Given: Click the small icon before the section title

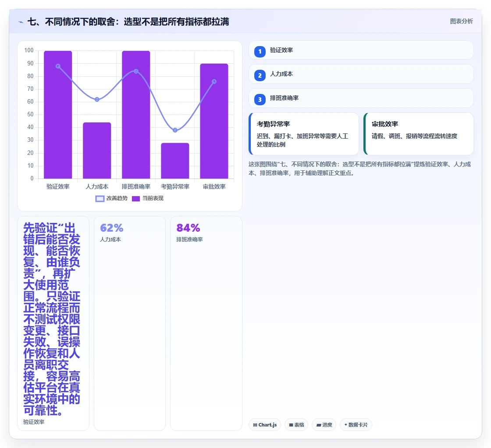Looking at the screenshot, I should [21, 22].
